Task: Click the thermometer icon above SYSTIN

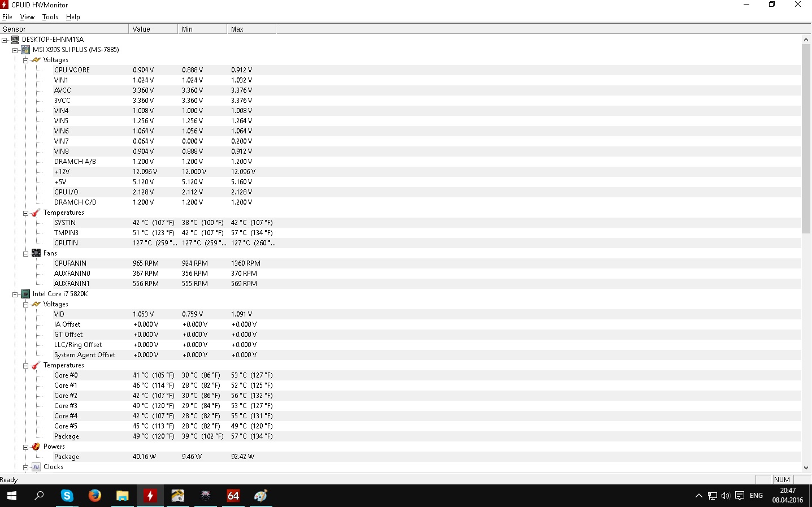Action: [36, 213]
